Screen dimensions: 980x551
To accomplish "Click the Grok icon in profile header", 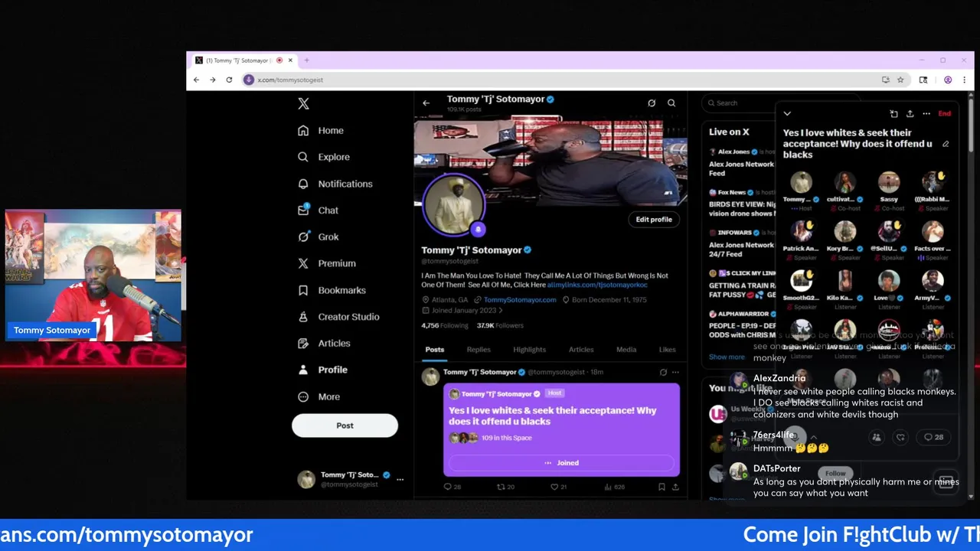I will 652,103.
